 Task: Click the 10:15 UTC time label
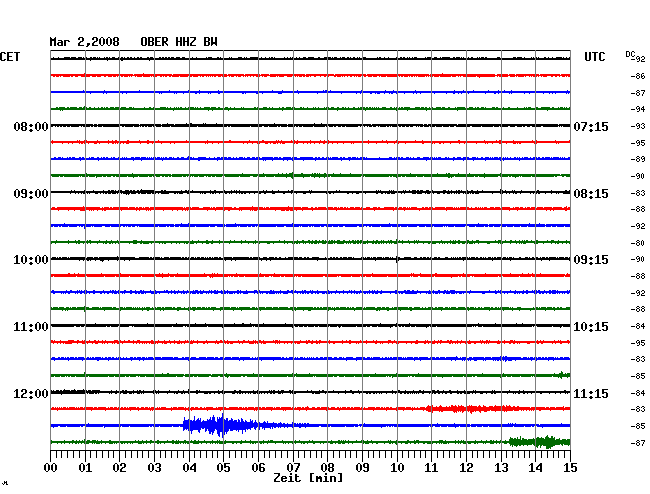591,327
